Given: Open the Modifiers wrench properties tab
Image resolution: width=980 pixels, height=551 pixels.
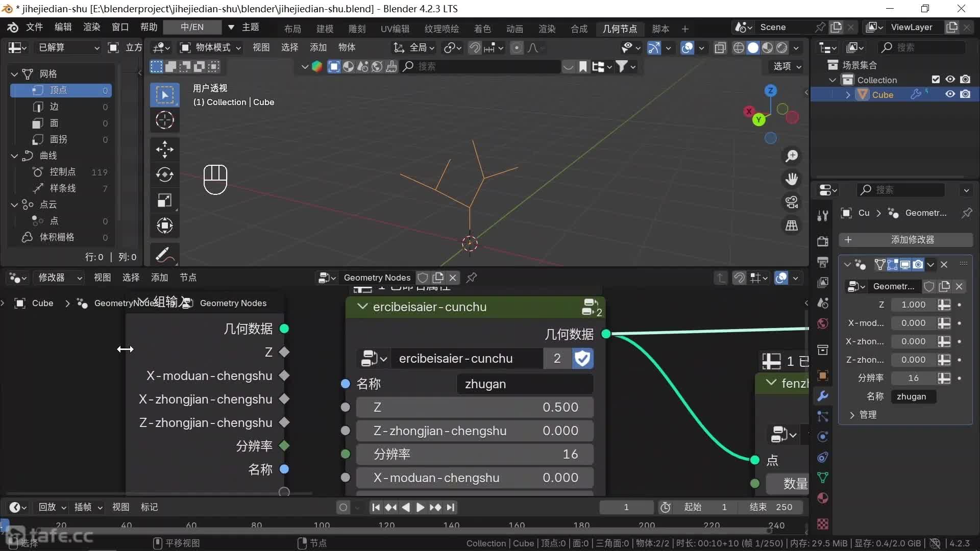Looking at the screenshot, I should click(x=822, y=396).
